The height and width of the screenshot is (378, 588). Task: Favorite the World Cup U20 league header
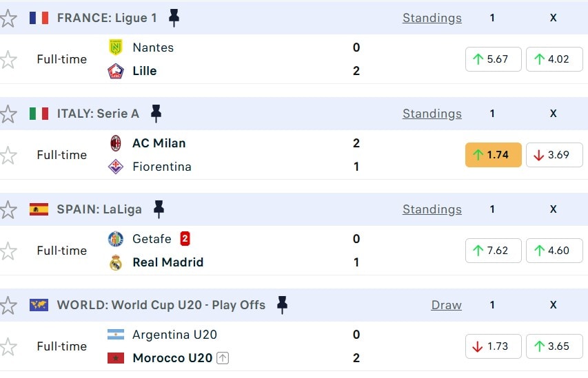click(8, 305)
